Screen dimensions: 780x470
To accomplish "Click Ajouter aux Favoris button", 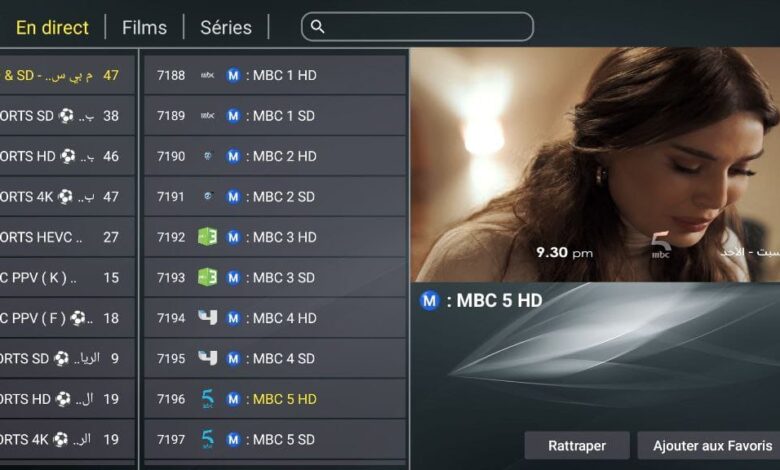I will (x=710, y=446).
